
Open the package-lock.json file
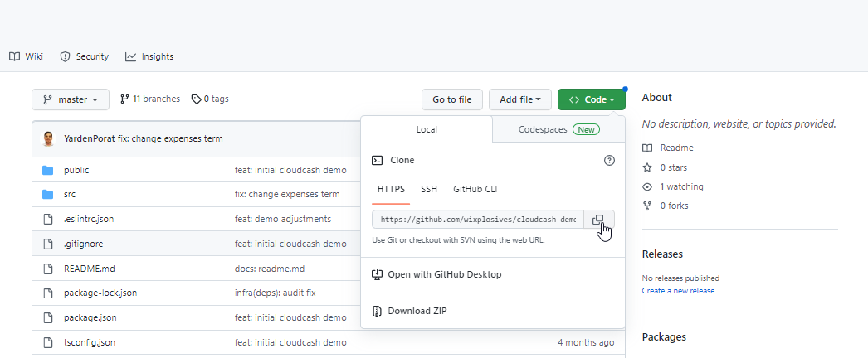tap(100, 293)
